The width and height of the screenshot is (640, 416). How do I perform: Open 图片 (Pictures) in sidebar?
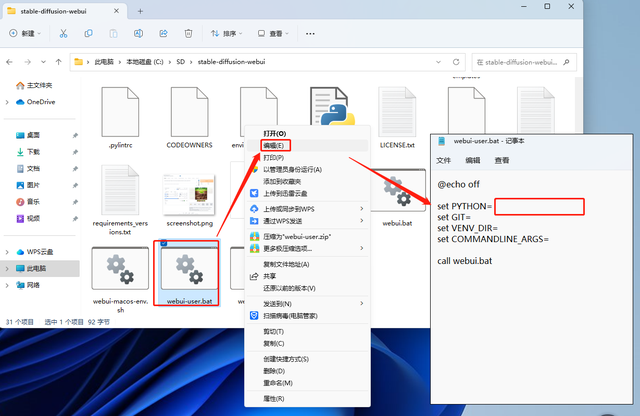click(28, 185)
